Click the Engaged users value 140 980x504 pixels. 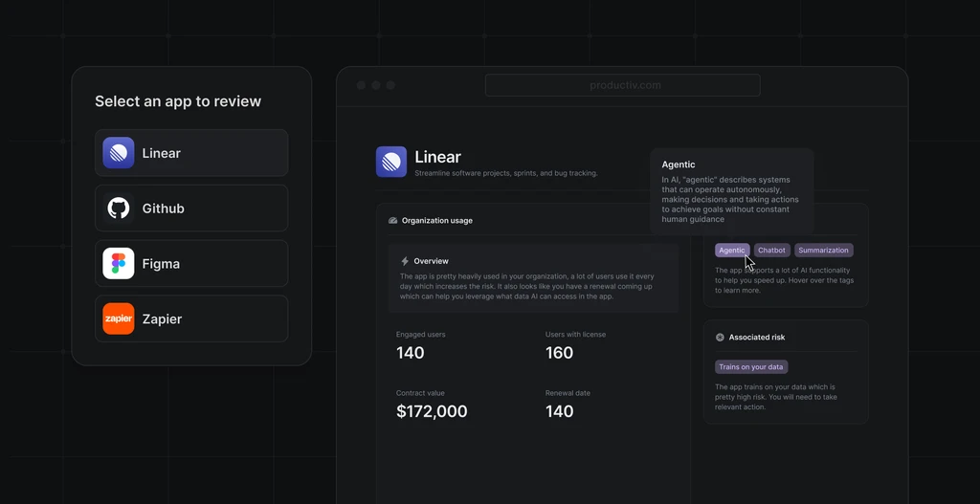point(411,353)
